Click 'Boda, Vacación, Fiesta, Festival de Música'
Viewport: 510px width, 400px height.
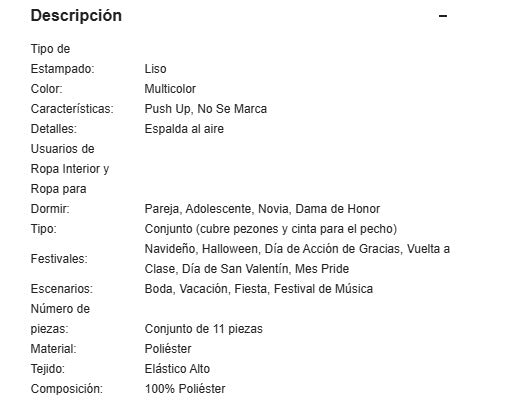point(259,289)
